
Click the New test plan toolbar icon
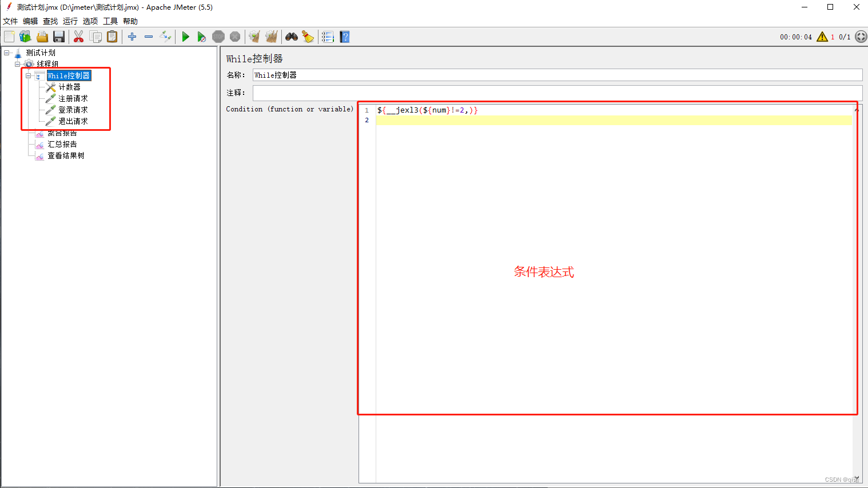9,37
